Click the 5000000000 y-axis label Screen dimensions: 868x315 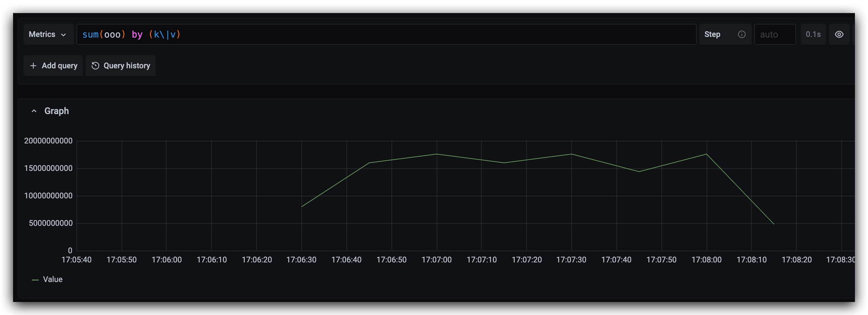point(51,223)
